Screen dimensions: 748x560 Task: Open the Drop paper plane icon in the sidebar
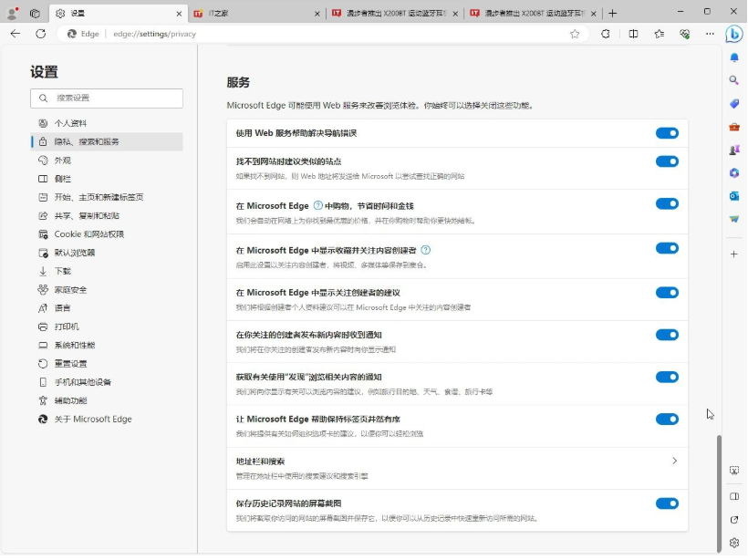734,219
